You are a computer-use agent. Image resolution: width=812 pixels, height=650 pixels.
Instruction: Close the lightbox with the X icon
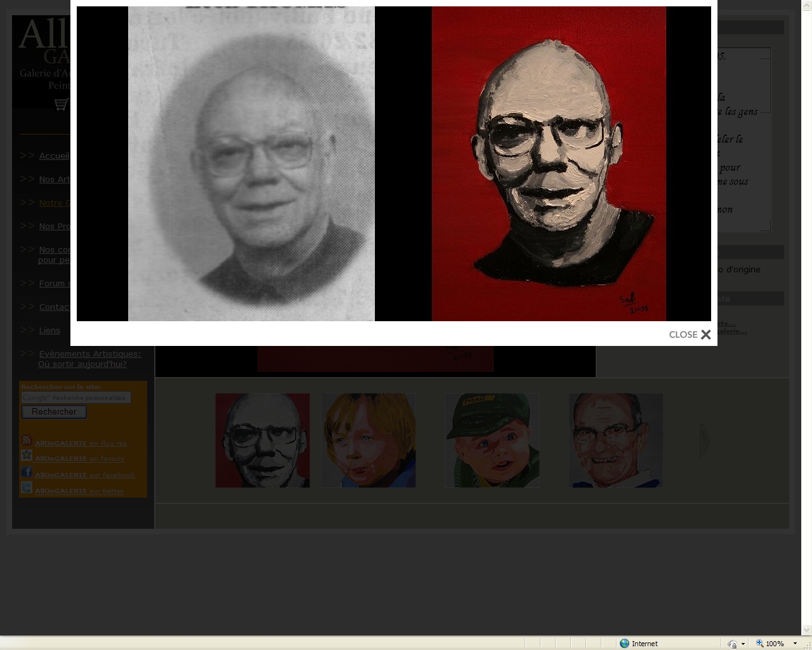click(705, 335)
